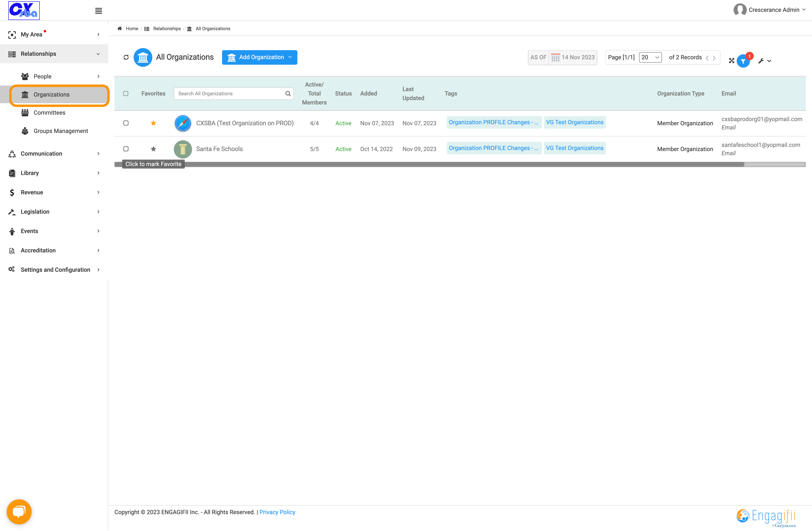
Task: Click the calendar icon in AS OF
Action: coord(555,58)
